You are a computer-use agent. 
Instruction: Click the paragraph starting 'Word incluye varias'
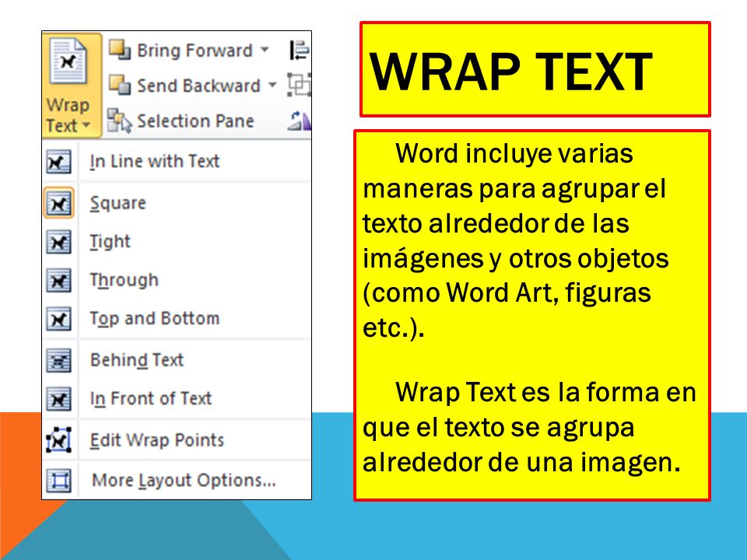coord(516,240)
